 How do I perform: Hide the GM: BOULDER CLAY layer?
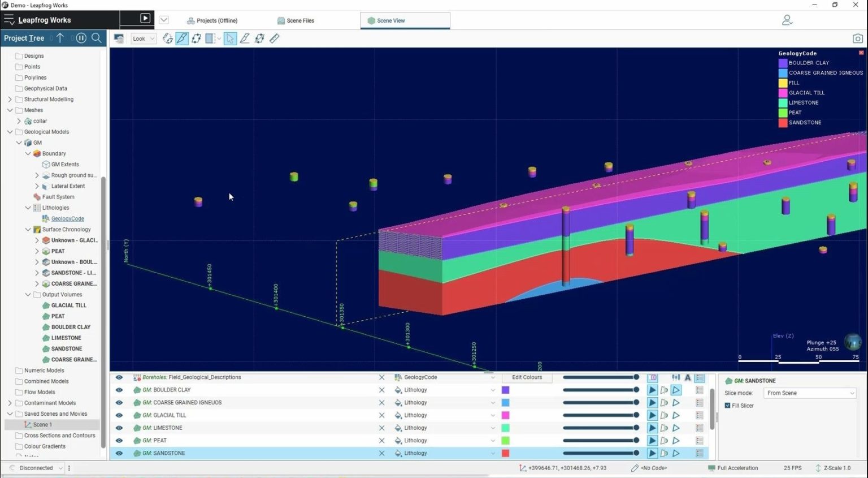[x=119, y=390]
